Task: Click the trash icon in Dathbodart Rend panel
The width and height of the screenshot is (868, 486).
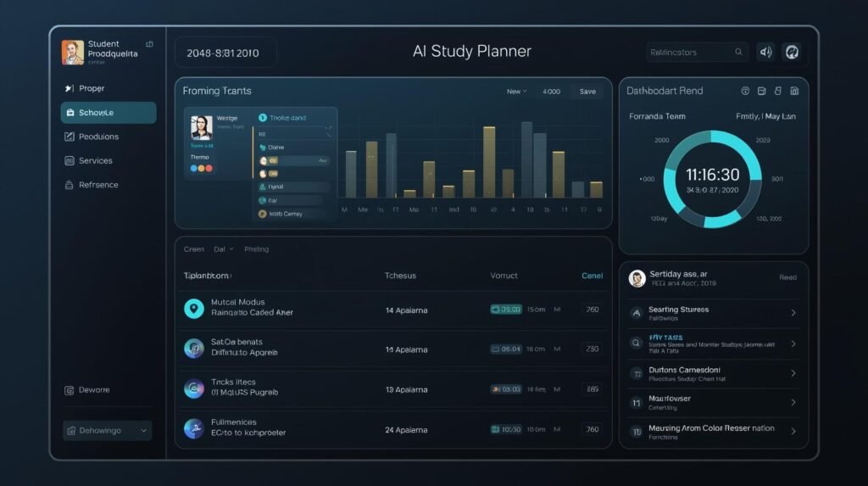Action: (x=794, y=91)
